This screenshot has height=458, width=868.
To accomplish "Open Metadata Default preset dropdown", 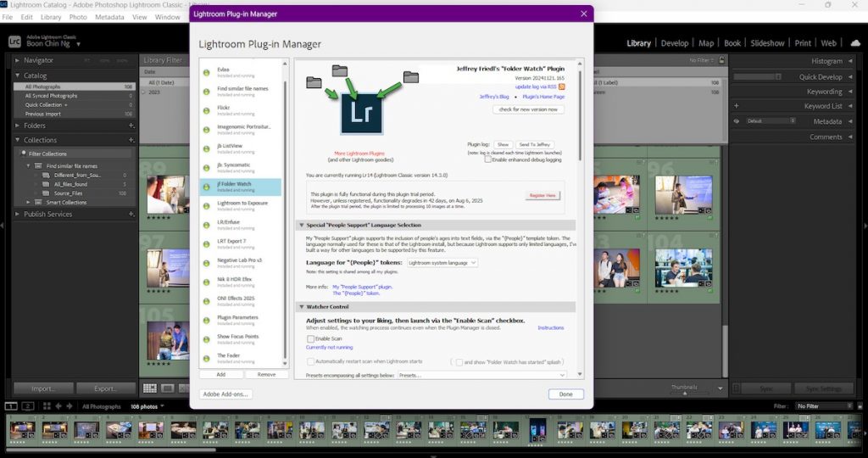I will pyautogui.click(x=770, y=120).
